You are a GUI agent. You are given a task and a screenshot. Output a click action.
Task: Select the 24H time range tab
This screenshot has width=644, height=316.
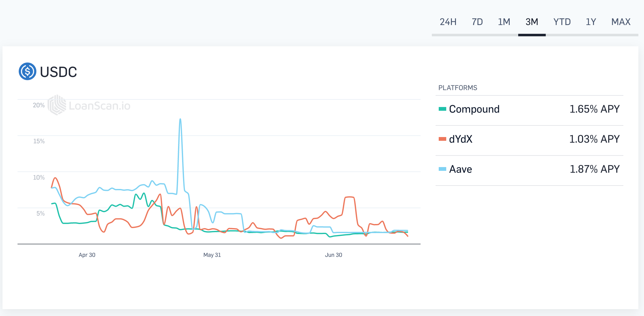[448, 22]
